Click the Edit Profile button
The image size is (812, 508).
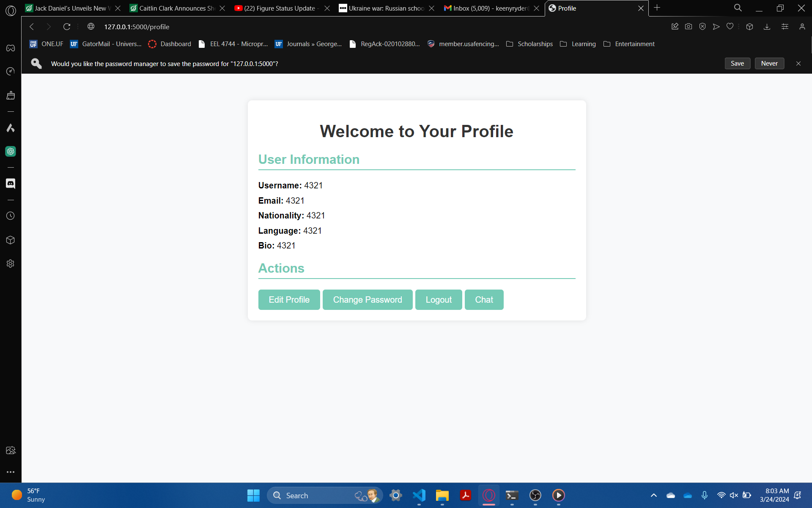click(x=289, y=300)
